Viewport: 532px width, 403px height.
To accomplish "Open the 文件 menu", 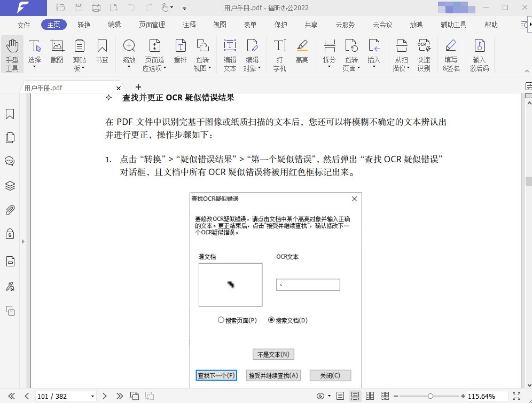I will (x=23, y=25).
